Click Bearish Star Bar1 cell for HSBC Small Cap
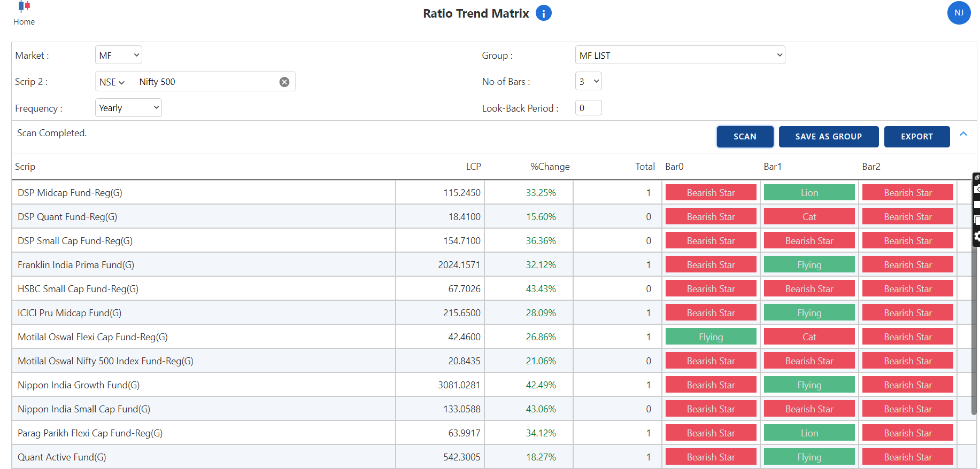This screenshot has width=980, height=469. [x=809, y=288]
